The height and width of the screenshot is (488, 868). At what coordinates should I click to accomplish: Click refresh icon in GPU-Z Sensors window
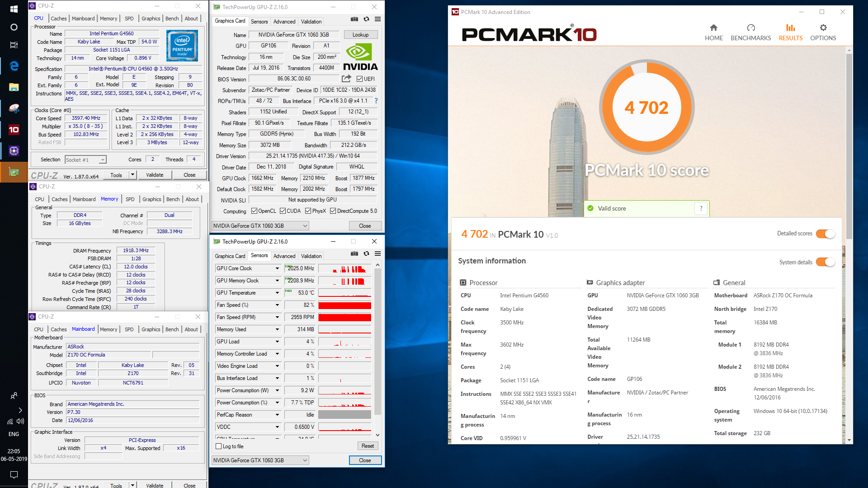366,253
